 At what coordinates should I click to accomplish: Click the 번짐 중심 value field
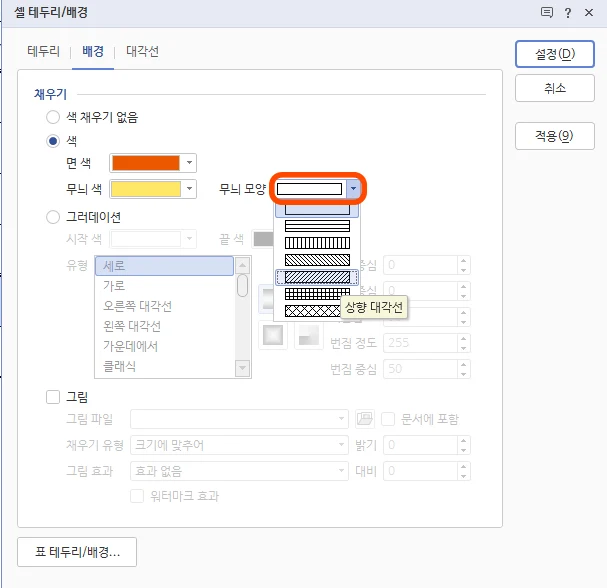(420, 369)
